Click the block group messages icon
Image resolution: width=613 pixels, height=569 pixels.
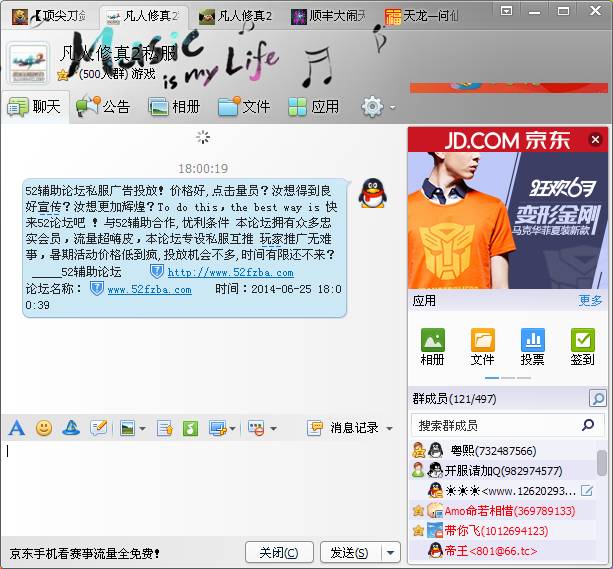256,428
